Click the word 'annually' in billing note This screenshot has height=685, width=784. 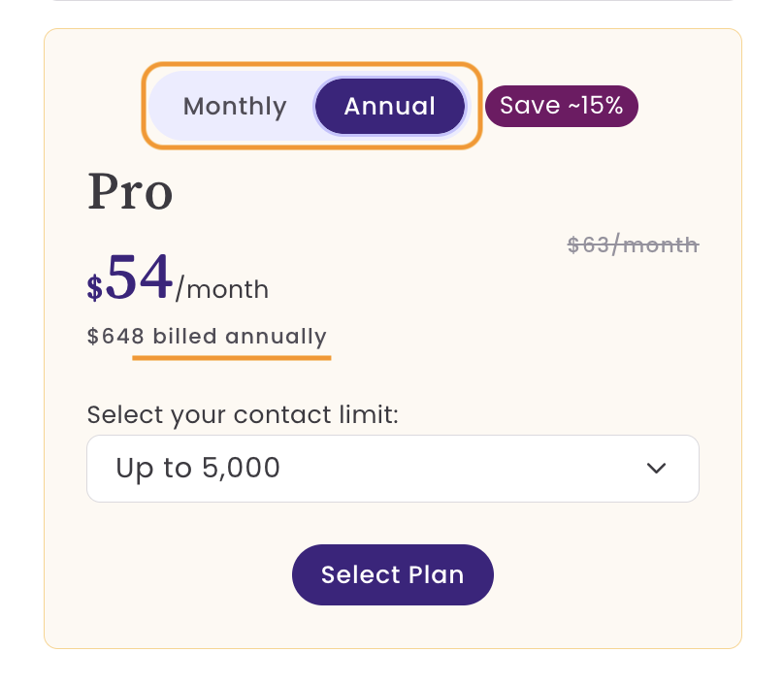pyautogui.click(x=276, y=337)
